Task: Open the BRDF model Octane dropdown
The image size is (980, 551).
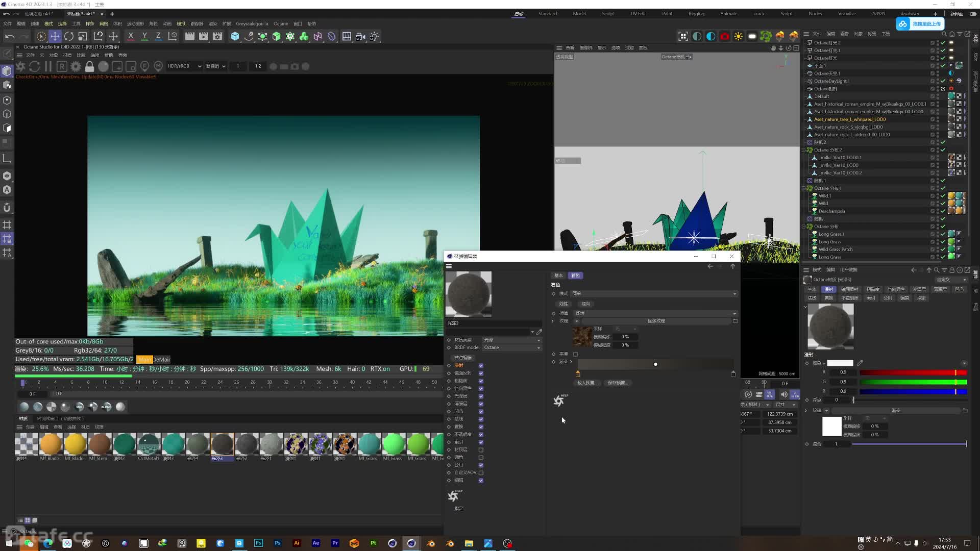Action: pos(512,347)
